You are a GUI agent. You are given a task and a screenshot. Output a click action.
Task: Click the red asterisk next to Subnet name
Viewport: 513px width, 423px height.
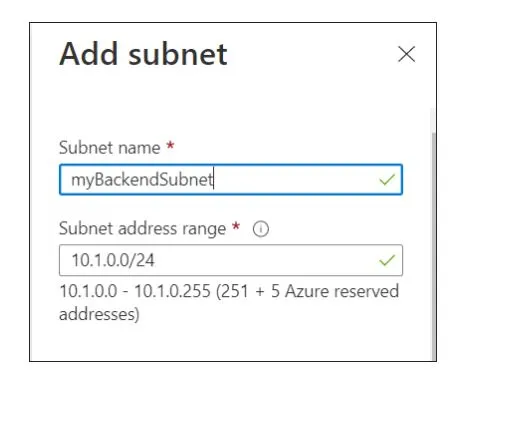pyautogui.click(x=170, y=146)
